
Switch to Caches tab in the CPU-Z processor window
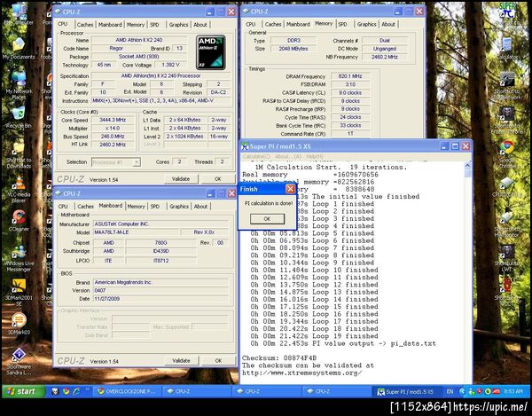coord(85,25)
